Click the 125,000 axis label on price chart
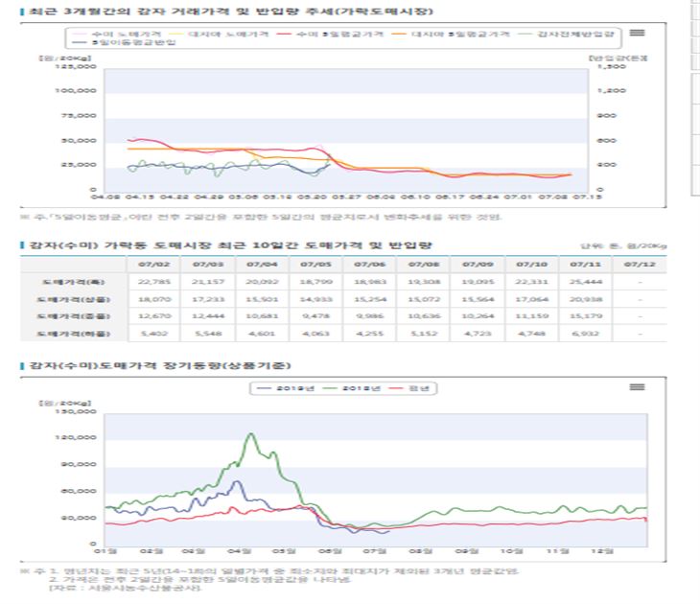This screenshot has width=700, height=604. point(76,66)
